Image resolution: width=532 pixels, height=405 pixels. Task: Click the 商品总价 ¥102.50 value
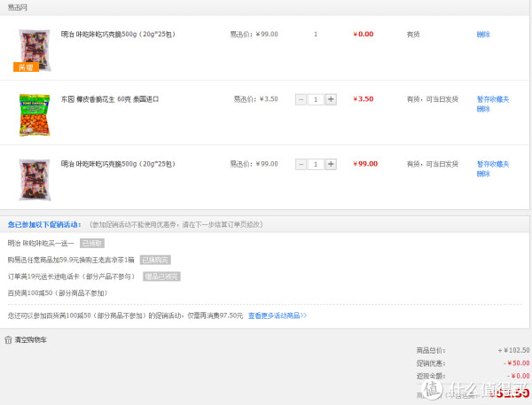513,350
